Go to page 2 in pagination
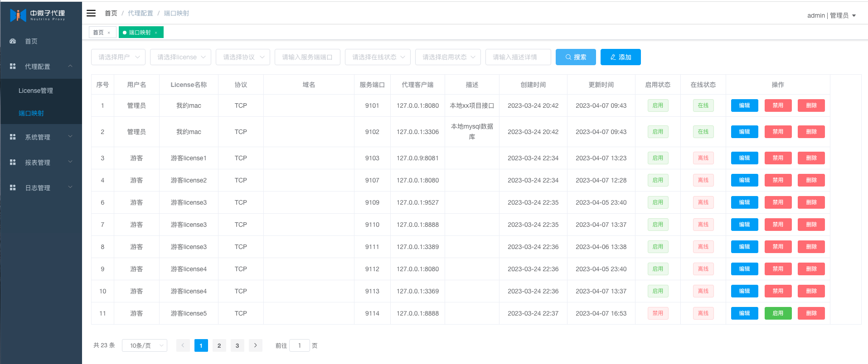 point(219,345)
